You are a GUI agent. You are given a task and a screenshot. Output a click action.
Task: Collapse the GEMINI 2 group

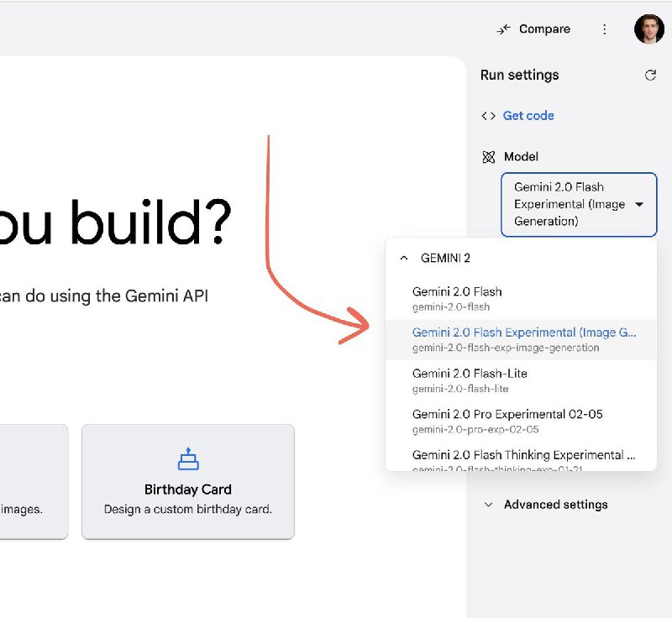point(404,259)
